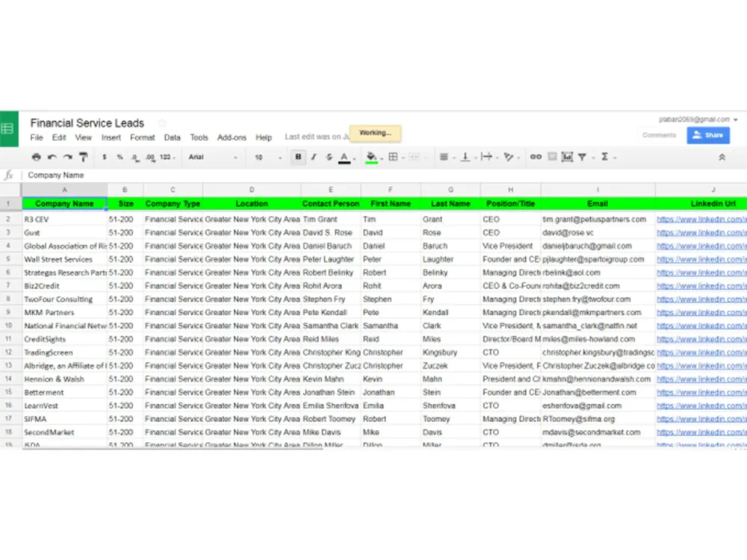Viewport: 747px width, 560px height.
Task: Open the View menu
Action: [84, 137]
